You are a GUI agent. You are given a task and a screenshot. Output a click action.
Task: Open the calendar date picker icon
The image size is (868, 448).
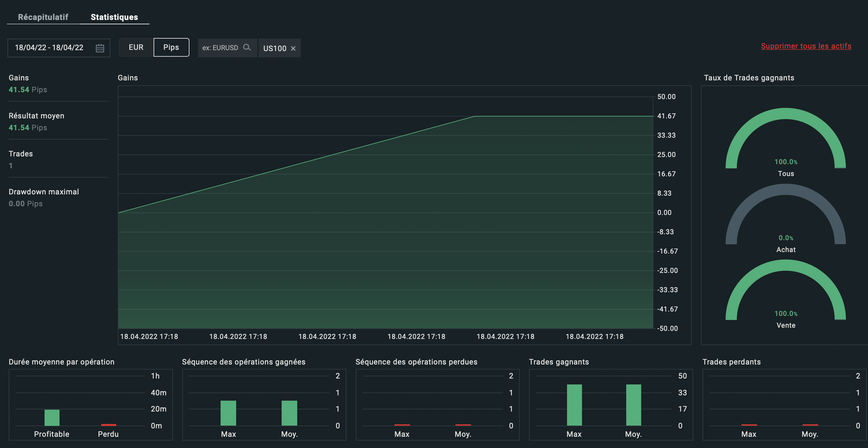pyautogui.click(x=100, y=48)
